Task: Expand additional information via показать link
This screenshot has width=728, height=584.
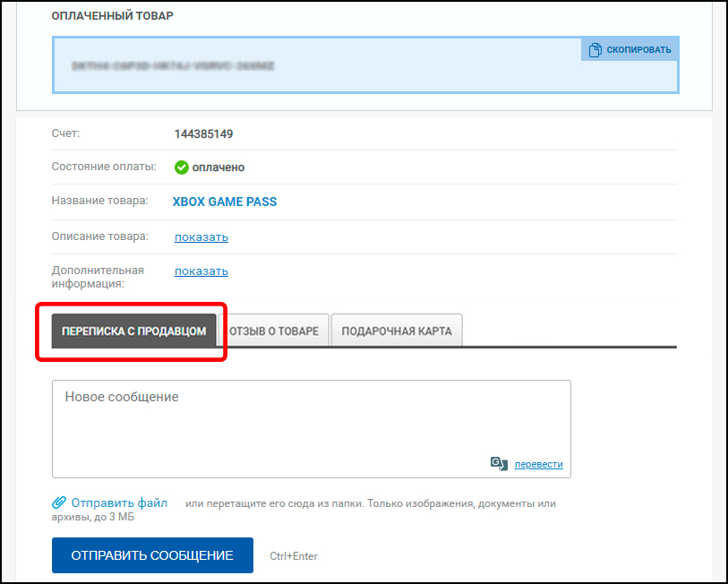Action: [x=201, y=271]
